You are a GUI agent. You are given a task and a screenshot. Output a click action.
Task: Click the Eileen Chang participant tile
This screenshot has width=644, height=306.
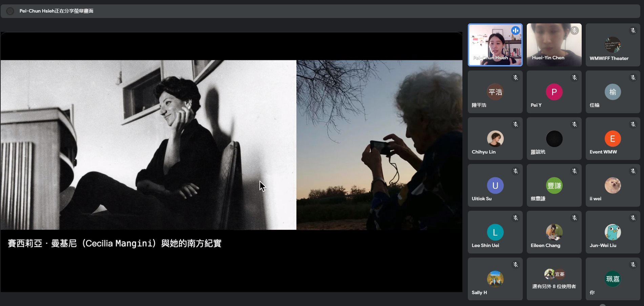(554, 232)
